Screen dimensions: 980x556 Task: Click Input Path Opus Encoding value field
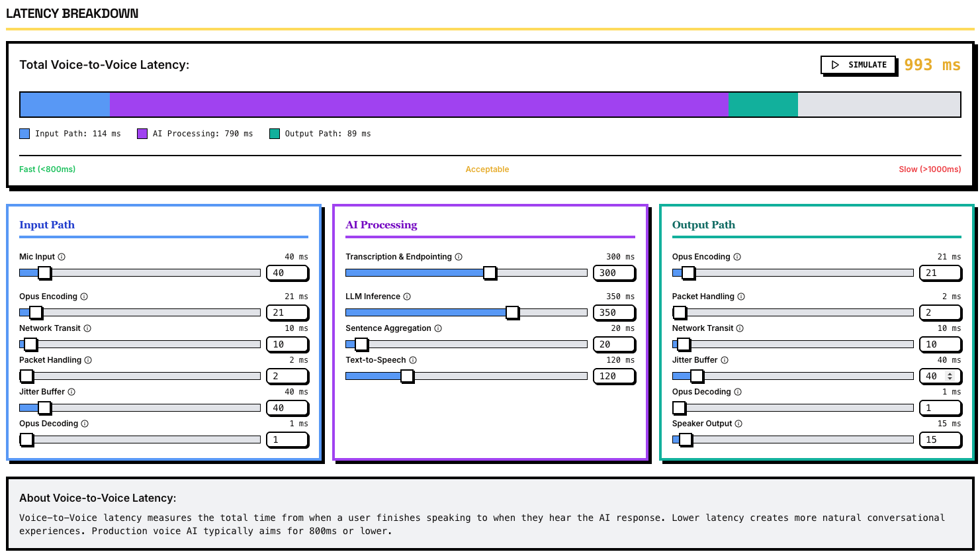pos(287,312)
